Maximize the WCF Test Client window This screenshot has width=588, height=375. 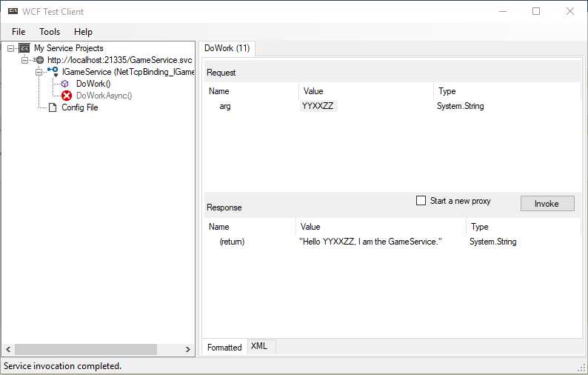(x=536, y=12)
